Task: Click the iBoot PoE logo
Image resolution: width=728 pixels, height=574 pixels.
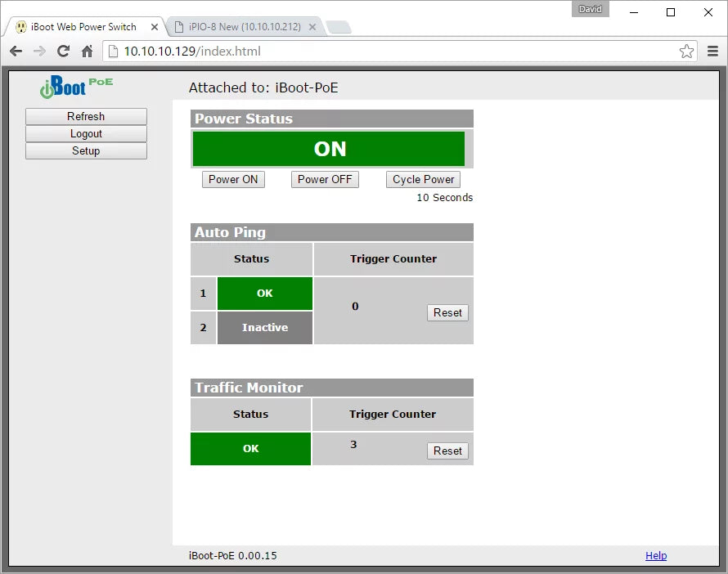Action: tap(77, 87)
